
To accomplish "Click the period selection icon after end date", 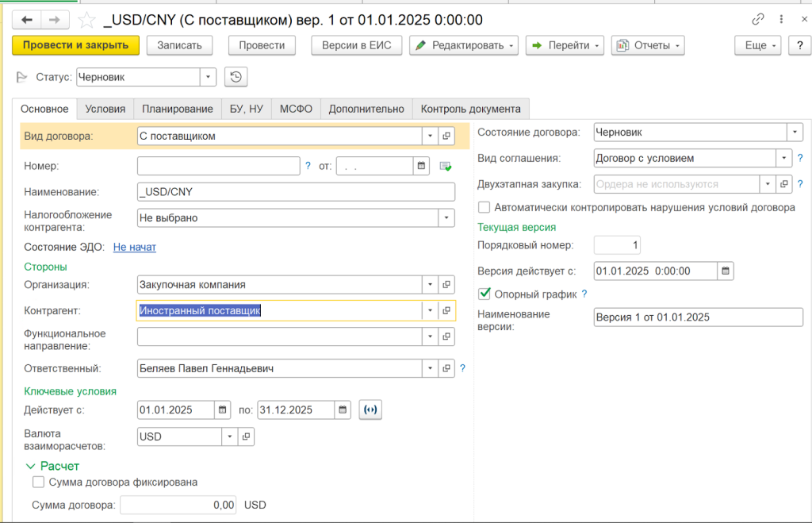I will tap(370, 410).
